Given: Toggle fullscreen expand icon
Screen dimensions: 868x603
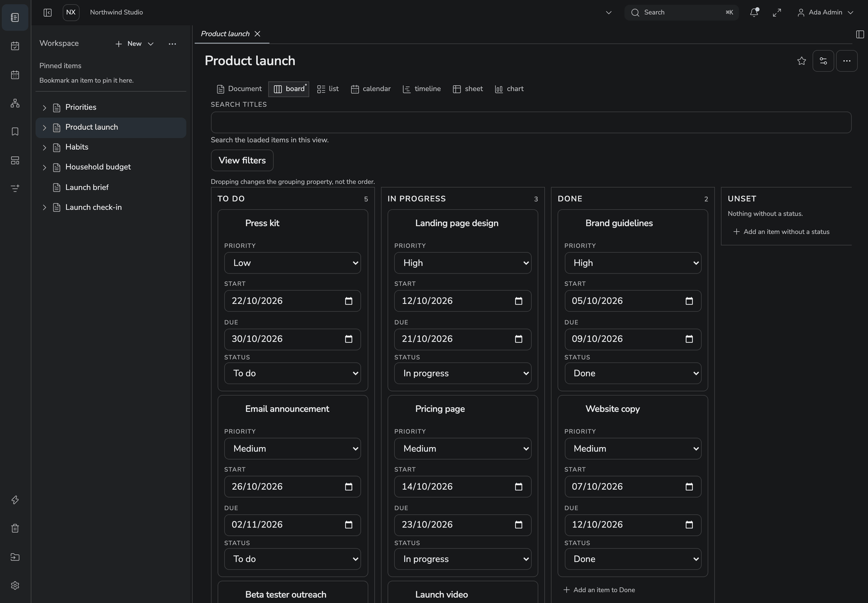Looking at the screenshot, I should tap(777, 12).
